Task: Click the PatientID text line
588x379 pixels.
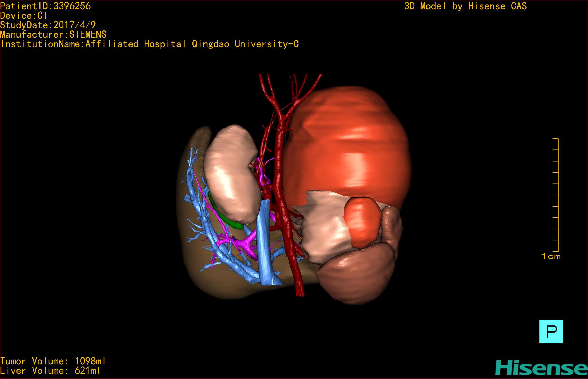Action: tap(46, 6)
